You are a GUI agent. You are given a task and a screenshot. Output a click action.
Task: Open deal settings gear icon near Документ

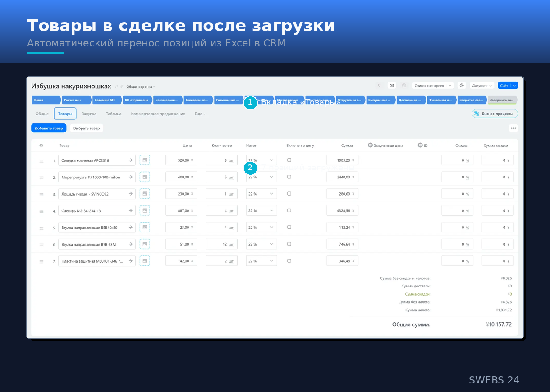(x=462, y=85)
